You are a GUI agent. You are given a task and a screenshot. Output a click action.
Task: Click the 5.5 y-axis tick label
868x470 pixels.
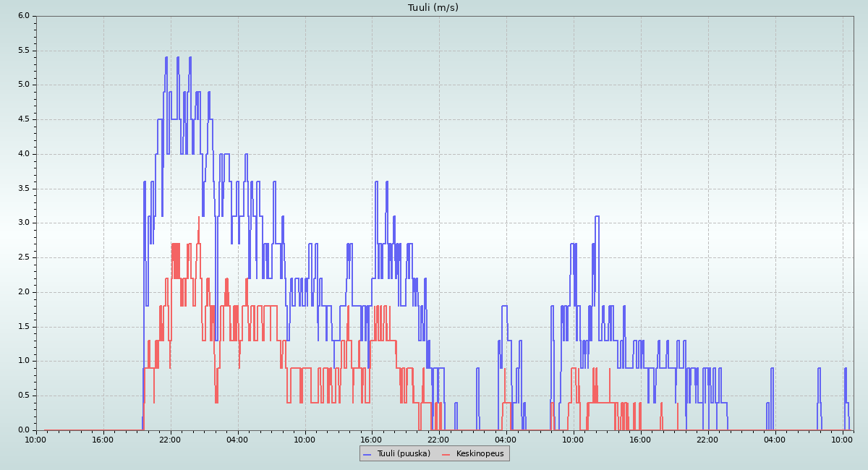pos(24,51)
